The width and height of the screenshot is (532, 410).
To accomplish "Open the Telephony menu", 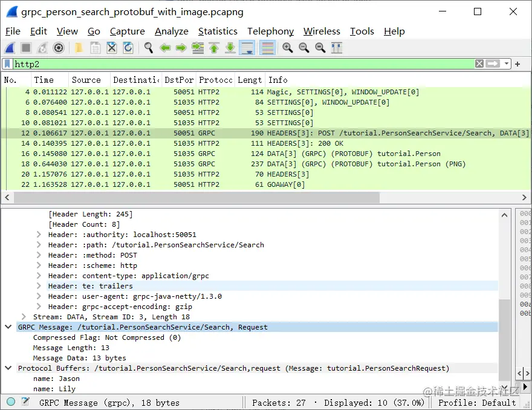I will tap(270, 31).
